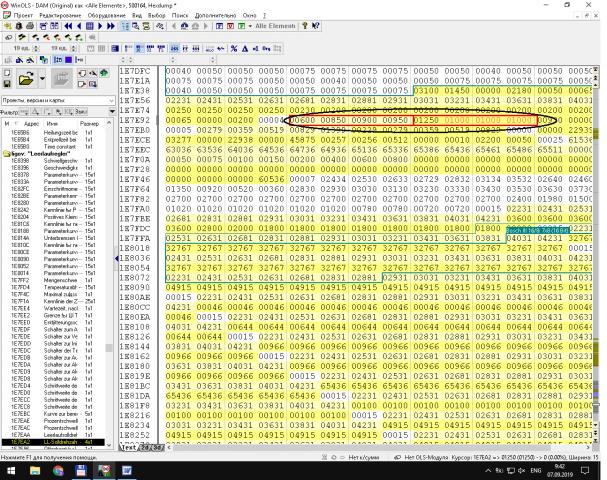Click the magnifier search map icon

click(x=136, y=26)
